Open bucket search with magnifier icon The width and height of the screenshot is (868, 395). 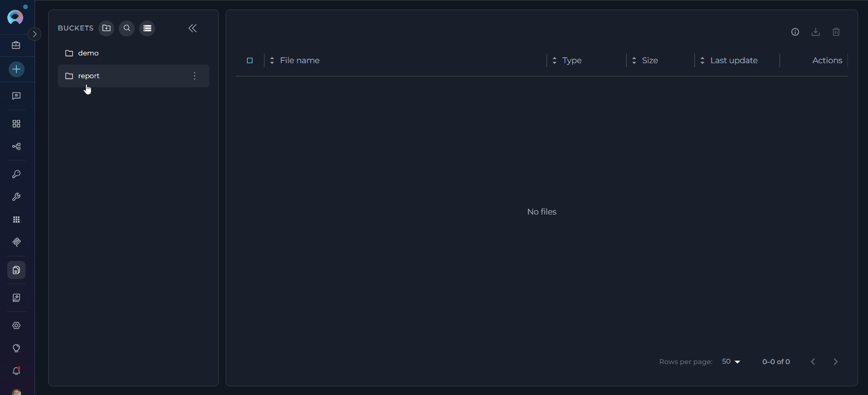(127, 28)
